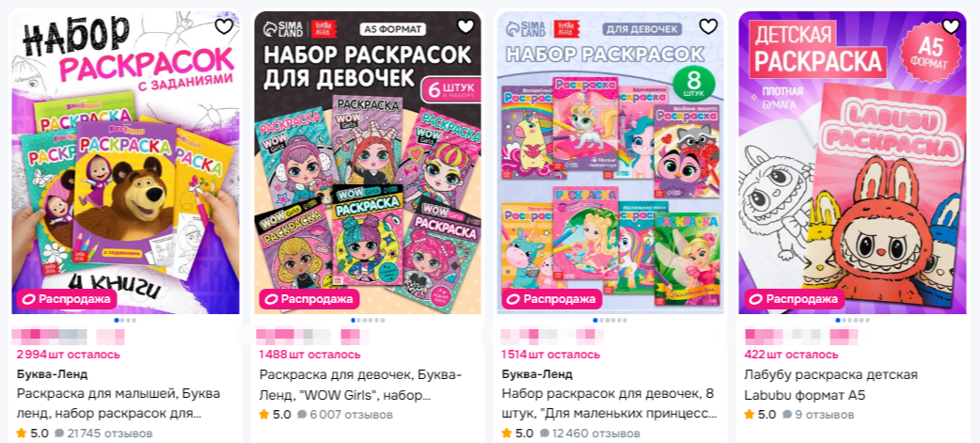
Task: Click comment bubble icon beside 6 007 отзывов
Action: click(301, 414)
